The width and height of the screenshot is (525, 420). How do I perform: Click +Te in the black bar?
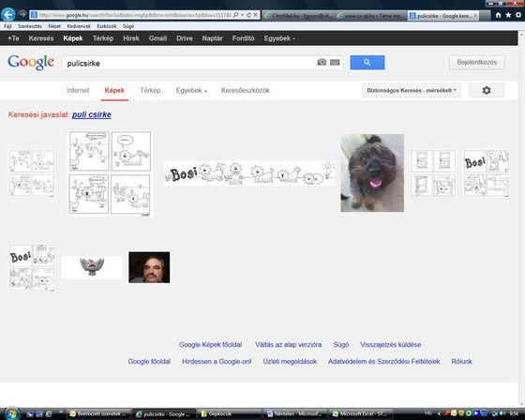point(13,38)
